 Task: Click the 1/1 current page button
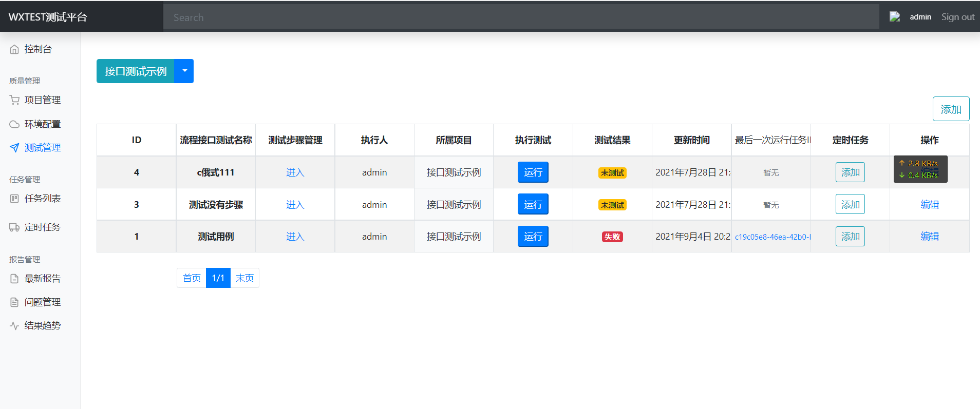pos(218,278)
